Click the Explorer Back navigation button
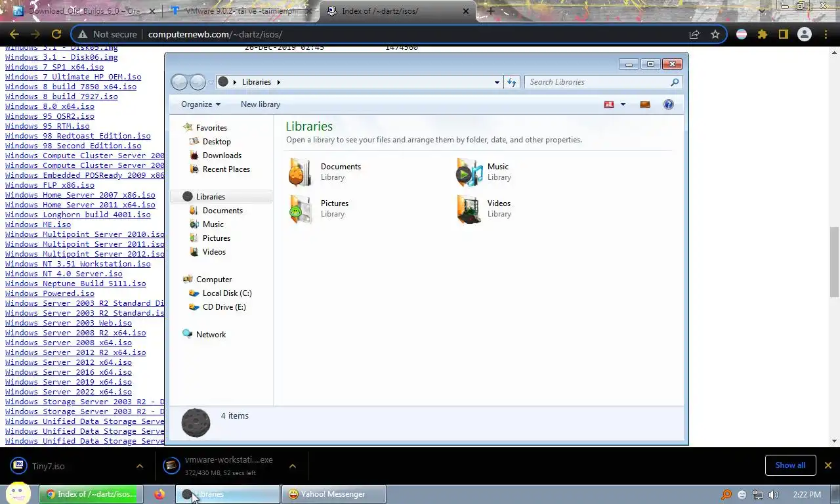Viewport: 840px width, 504px height. click(x=179, y=82)
